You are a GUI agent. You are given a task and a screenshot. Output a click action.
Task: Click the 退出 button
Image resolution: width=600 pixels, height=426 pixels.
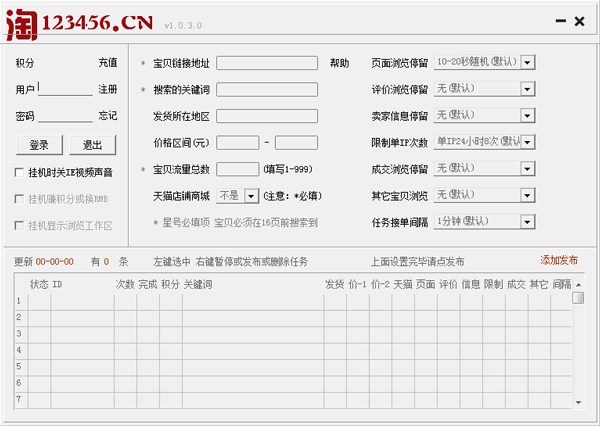pyautogui.click(x=92, y=145)
